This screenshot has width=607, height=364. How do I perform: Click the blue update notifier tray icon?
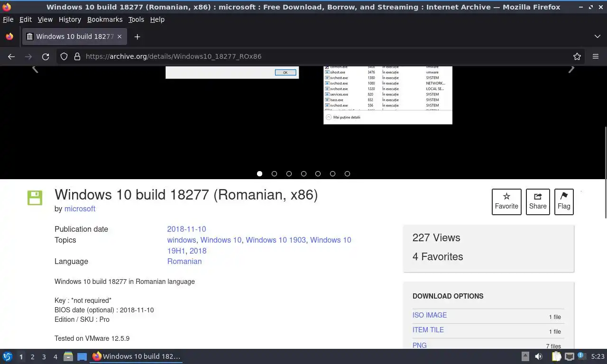pos(581,355)
